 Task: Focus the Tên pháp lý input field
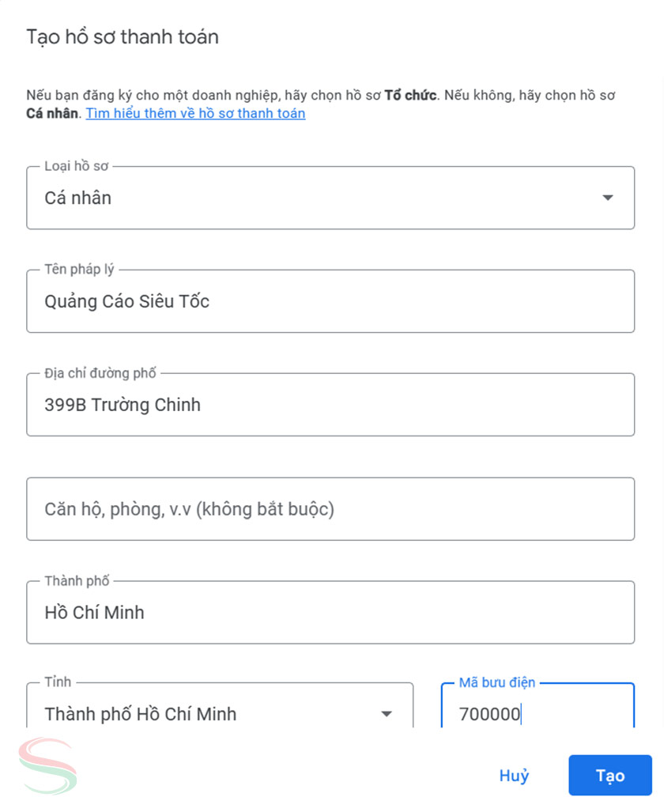330,301
